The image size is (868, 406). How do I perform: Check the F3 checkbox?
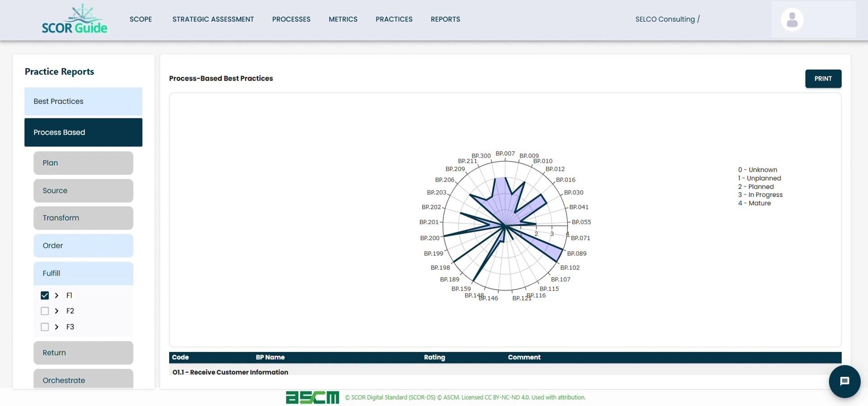coord(45,327)
